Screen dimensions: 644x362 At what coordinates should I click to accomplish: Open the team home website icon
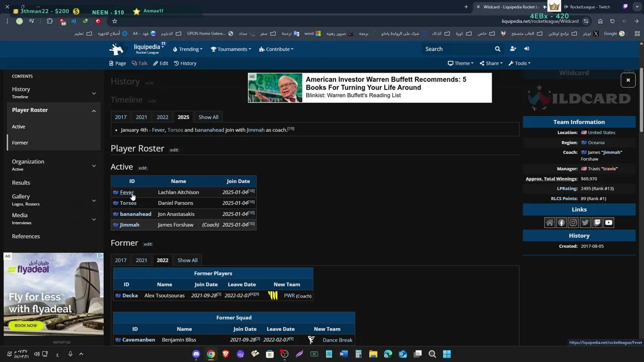549,223
